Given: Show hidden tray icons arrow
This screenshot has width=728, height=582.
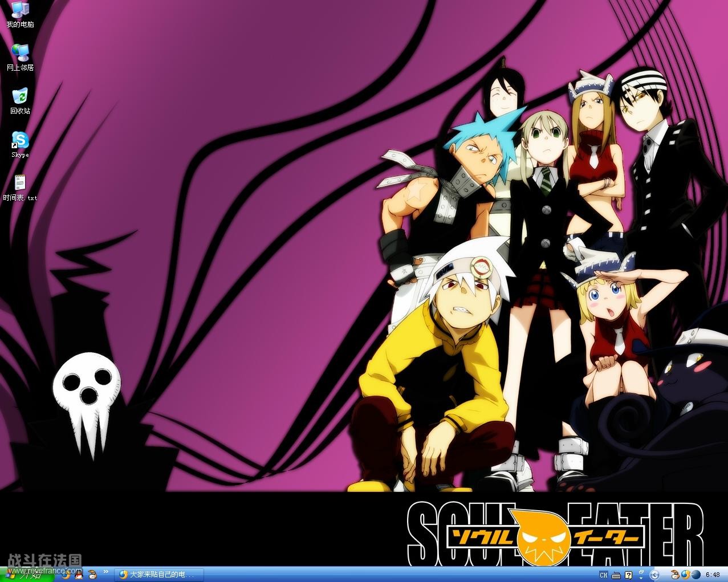Looking at the screenshot, I should click(x=654, y=575).
